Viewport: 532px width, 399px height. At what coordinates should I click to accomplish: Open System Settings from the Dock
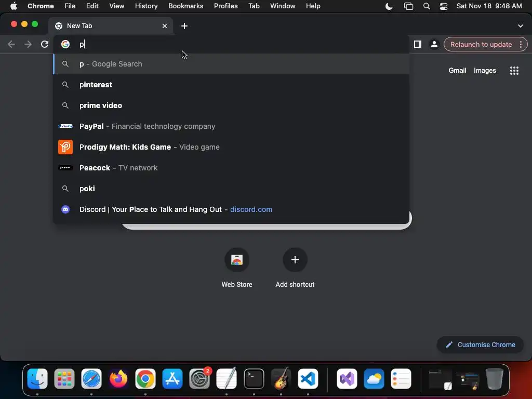(199, 379)
